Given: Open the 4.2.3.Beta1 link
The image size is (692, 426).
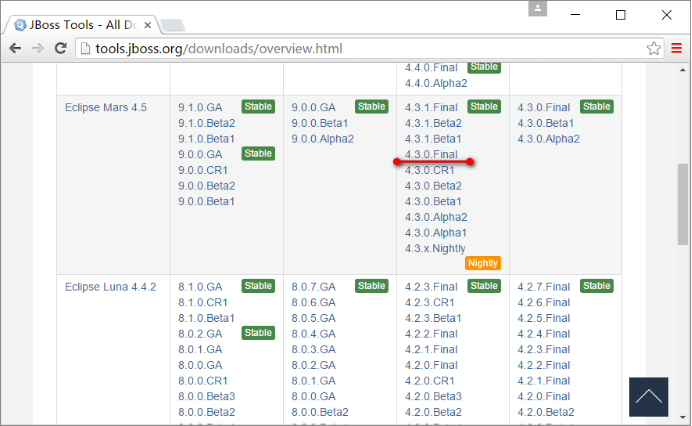Looking at the screenshot, I should point(433,318).
